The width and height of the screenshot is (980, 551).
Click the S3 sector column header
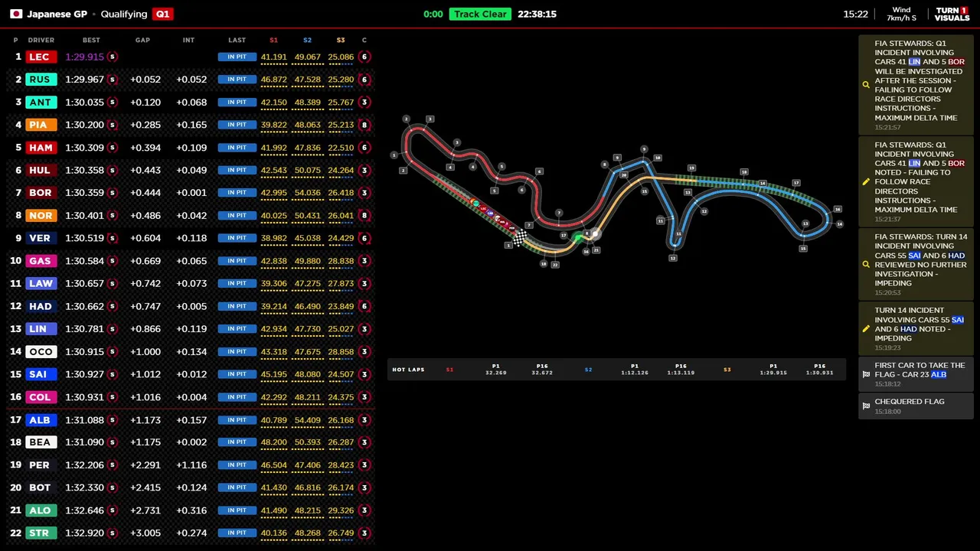tap(341, 40)
